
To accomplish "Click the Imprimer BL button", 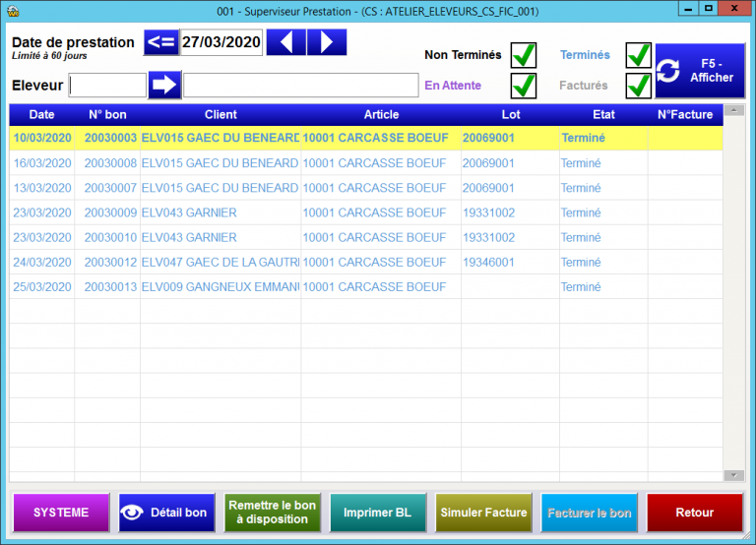I will (x=377, y=513).
